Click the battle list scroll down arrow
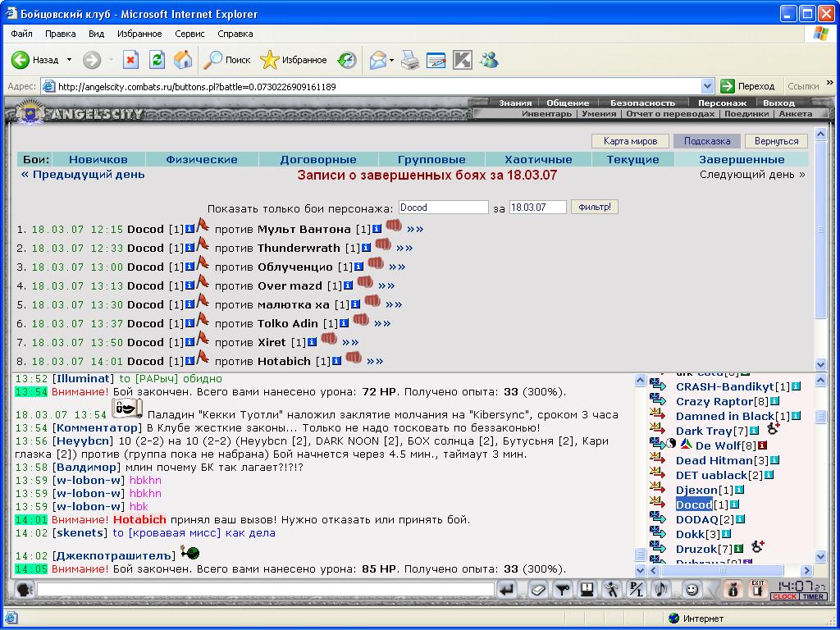Image resolution: width=840 pixels, height=630 pixels. [820, 364]
